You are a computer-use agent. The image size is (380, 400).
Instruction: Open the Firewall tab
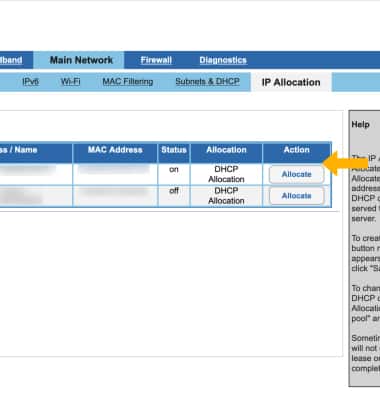[156, 60]
